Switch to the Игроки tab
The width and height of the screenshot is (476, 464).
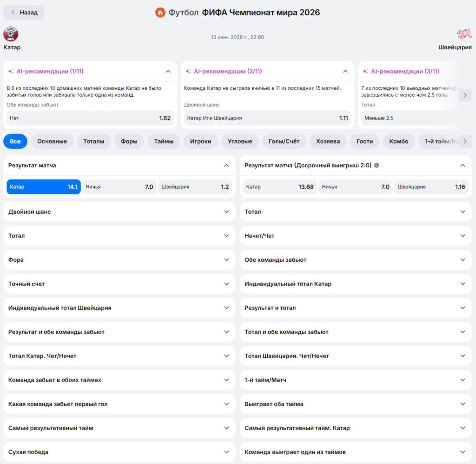201,141
